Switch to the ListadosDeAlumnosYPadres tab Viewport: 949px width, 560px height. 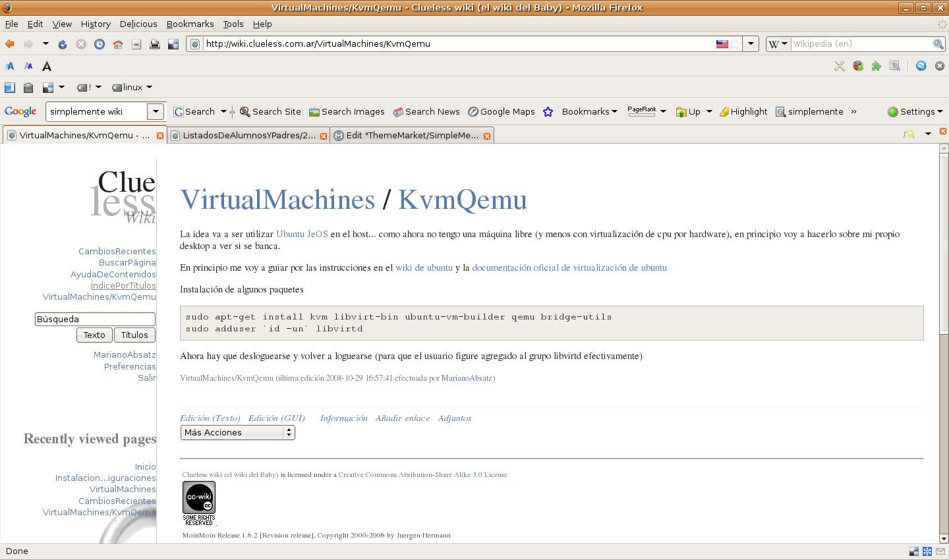[x=248, y=136]
